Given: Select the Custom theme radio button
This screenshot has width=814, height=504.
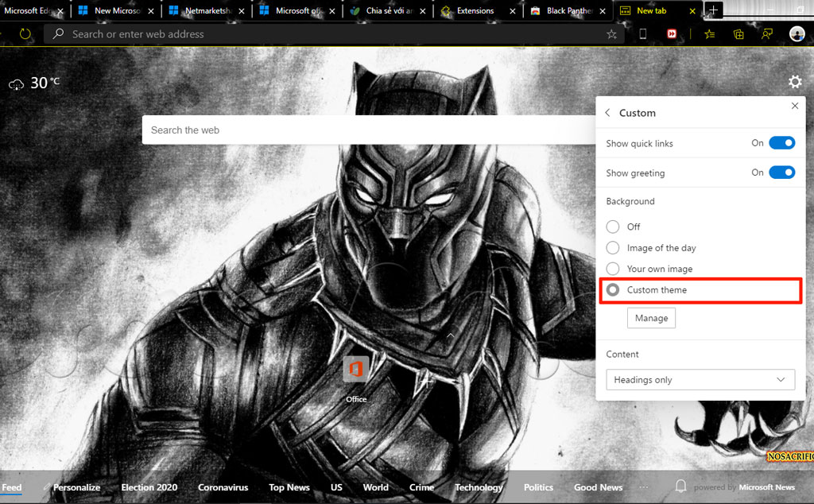Looking at the screenshot, I should [x=613, y=289].
